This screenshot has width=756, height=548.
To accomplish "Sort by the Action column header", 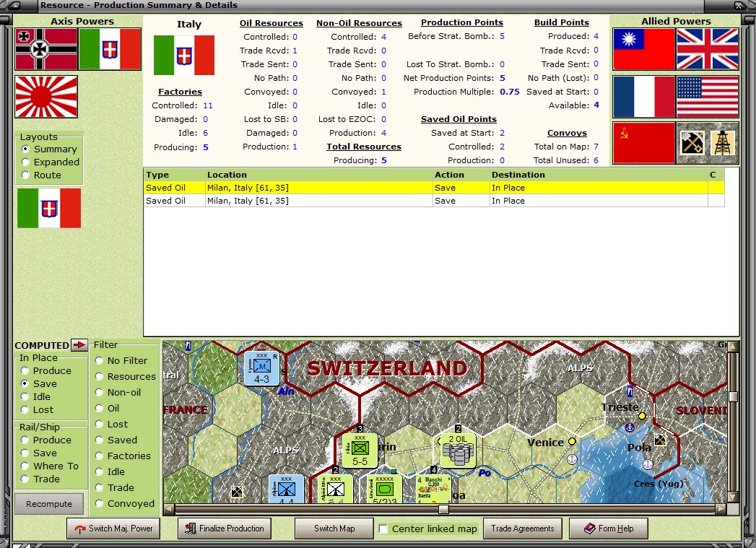I will 461,175.
